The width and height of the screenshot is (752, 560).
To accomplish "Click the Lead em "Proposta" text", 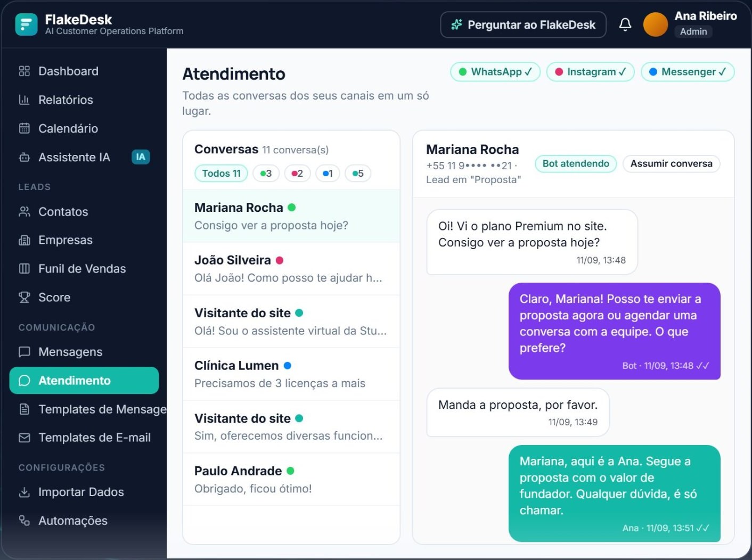I will pos(473,180).
